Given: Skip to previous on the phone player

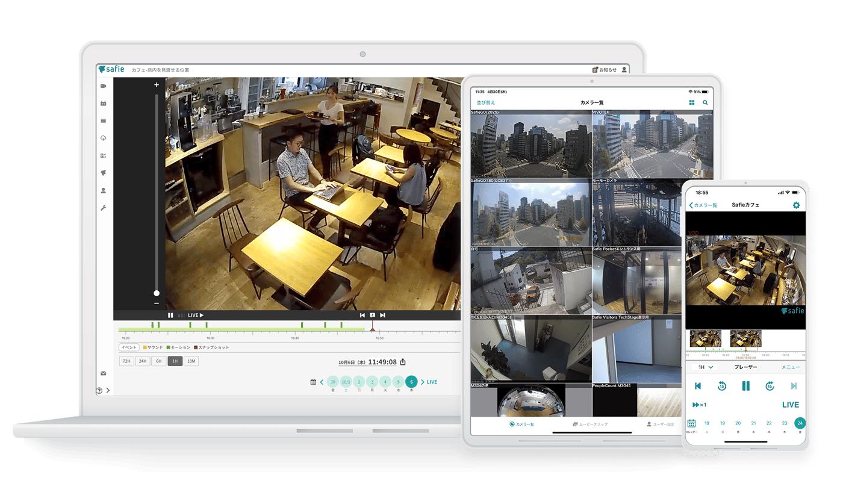Looking at the screenshot, I should [698, 386].
